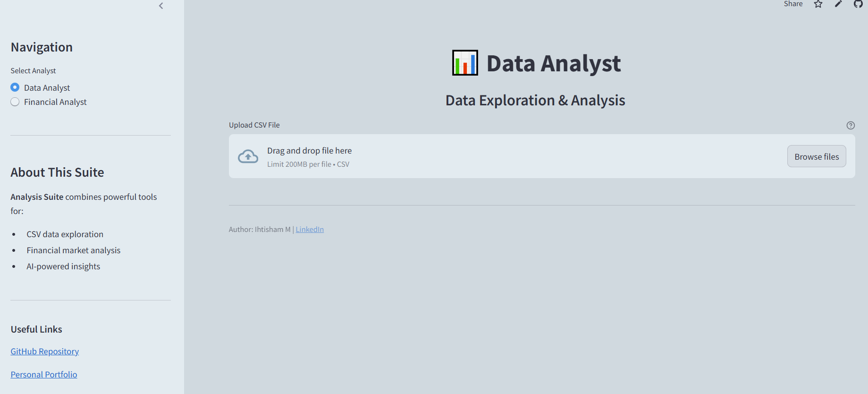The image size is (868, 394).
Task: Click the Data Exploration & Analysis heading
Action: (535, 101)
